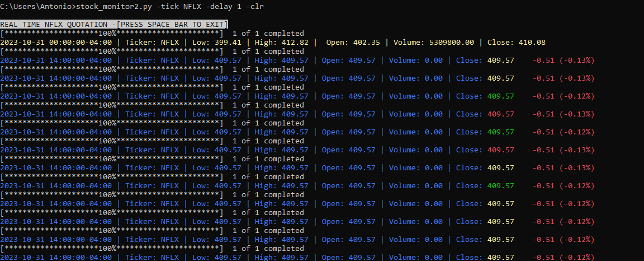Image resolution: width=644 pixels, height=261 pixels.
Task: Click the first green 409.57 close price
Action: [x=501, y=96]
